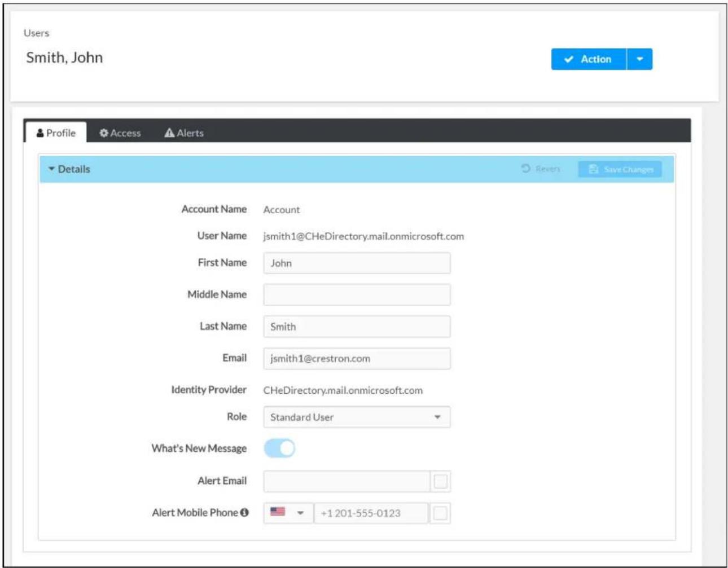The image size is (728, 568).
Task: Click the Last Name field containing Smith
Action: point(357,327)
